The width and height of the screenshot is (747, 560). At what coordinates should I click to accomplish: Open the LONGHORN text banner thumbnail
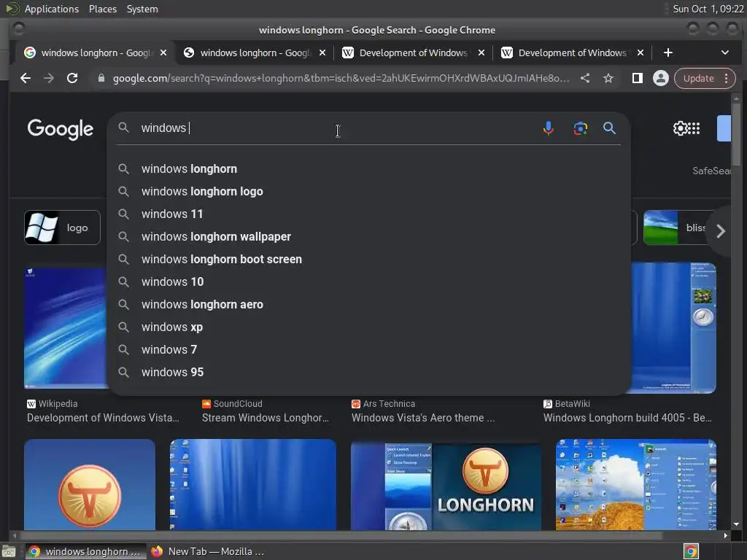pyautogui.click(x=446, y=485)
